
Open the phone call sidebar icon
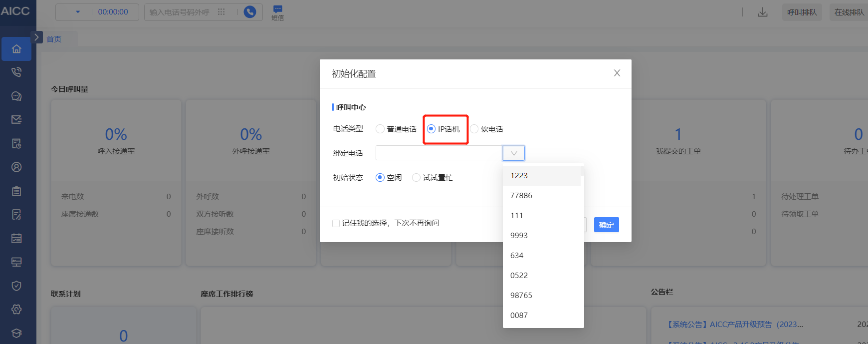pos(16,72)
